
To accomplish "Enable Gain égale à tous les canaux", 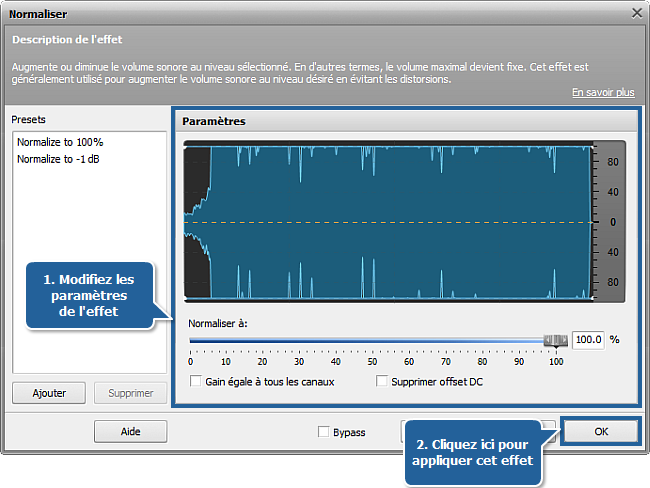I will pos(195,381).
